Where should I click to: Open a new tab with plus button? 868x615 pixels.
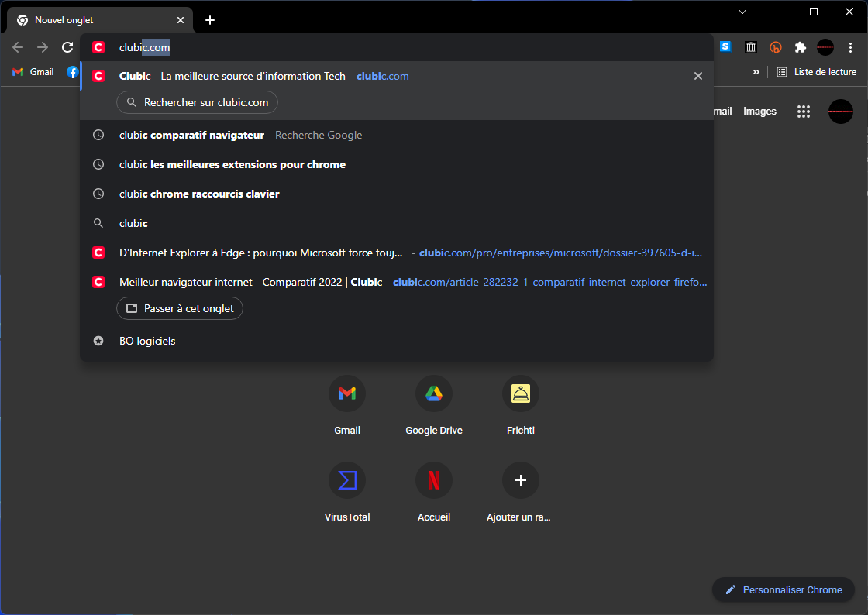(210, 20)
